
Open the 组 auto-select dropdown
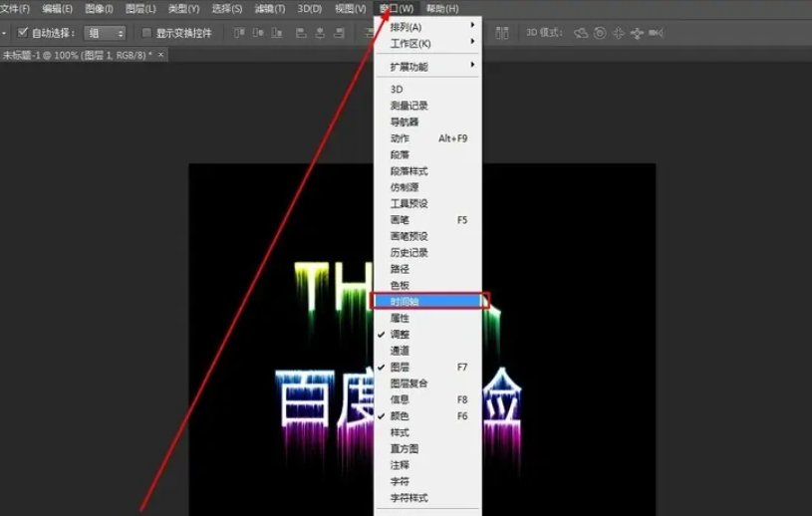pyautogui.click(x=106, y=33)
